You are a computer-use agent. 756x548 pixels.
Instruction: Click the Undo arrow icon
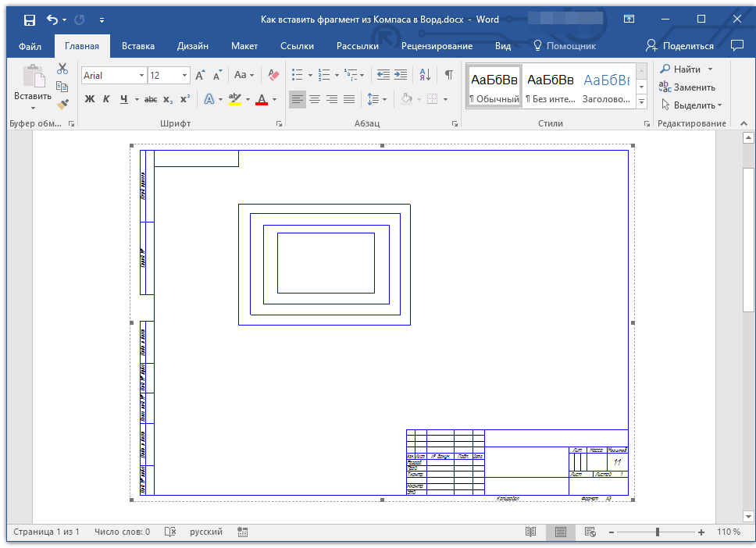click(x=52, y=20)
